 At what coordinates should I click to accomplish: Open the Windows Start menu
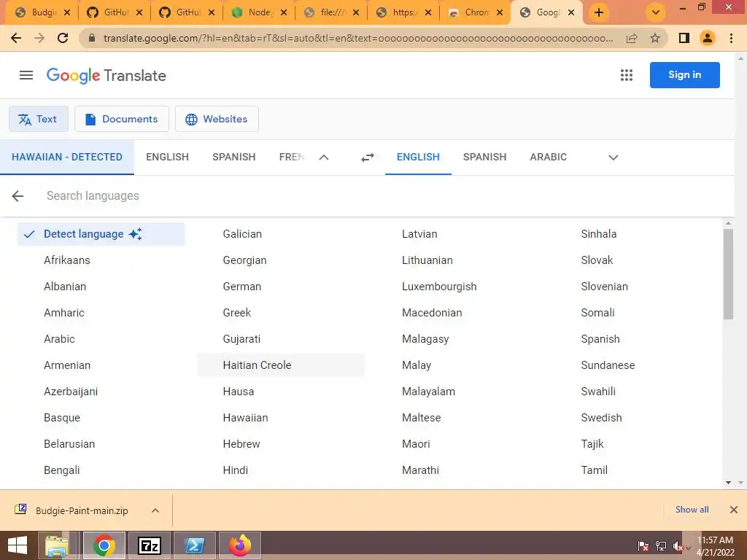[x=18, y=545]
